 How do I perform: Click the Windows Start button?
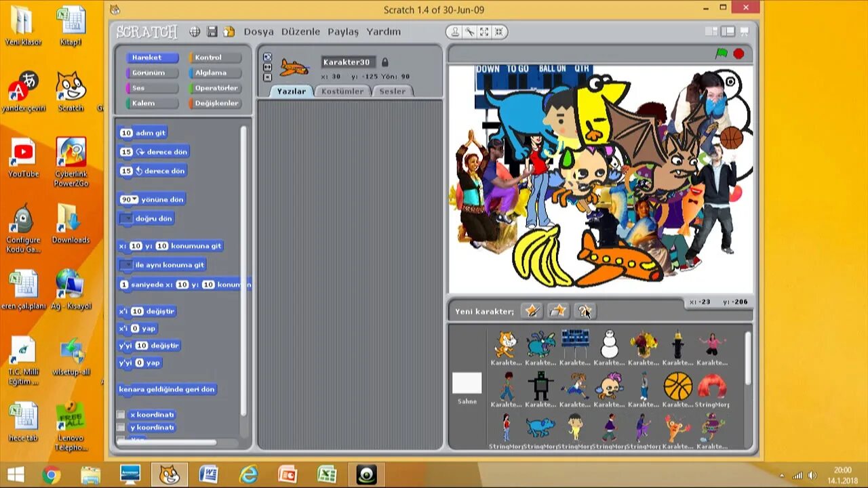(x=16, y=474)
